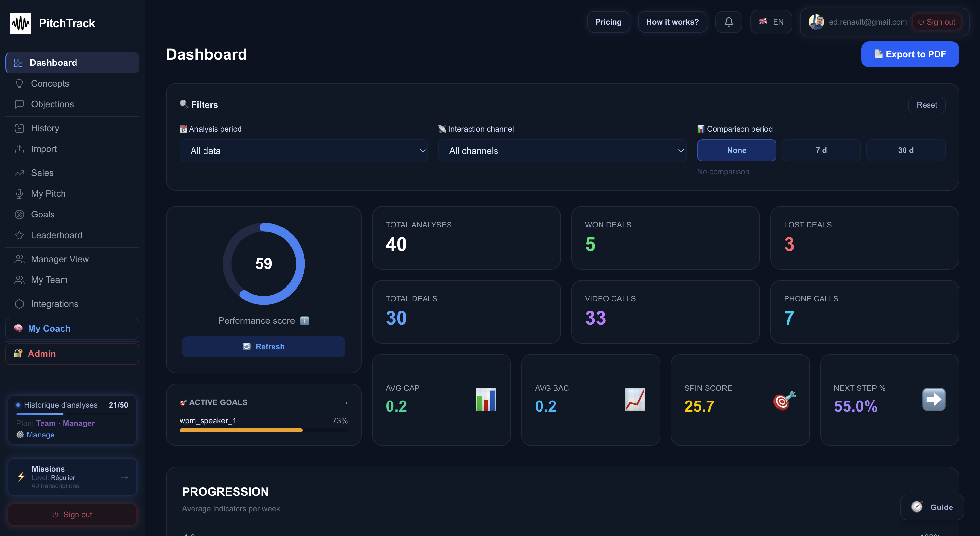Open the Interaction channel dropdown
Viewport: 980px width, 536px height.
click(x=562, y=151)
